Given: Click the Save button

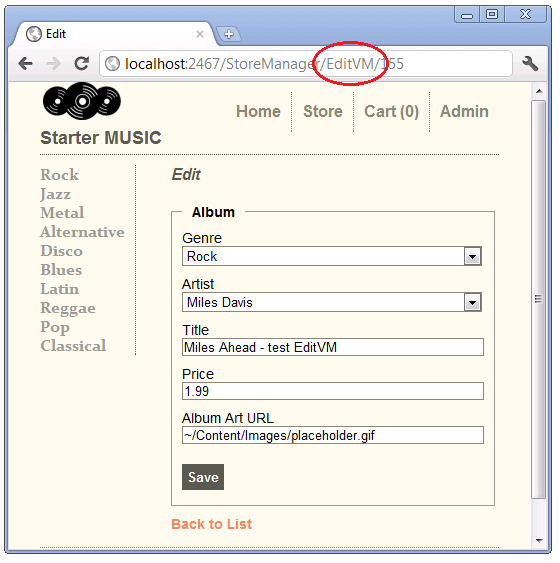Looking at the screenshot, I should tap(203, 477).
